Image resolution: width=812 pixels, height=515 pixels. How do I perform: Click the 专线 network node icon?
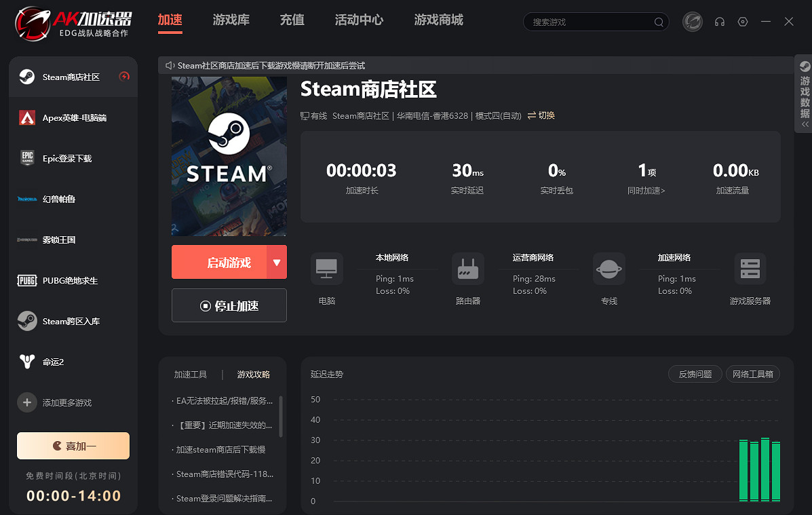point(608,269)
